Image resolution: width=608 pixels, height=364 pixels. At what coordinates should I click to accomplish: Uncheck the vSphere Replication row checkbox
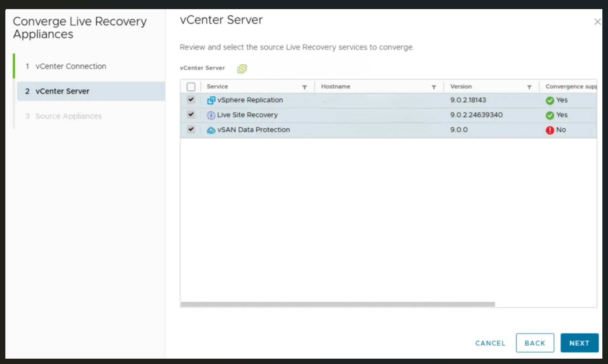coord(191,100)
